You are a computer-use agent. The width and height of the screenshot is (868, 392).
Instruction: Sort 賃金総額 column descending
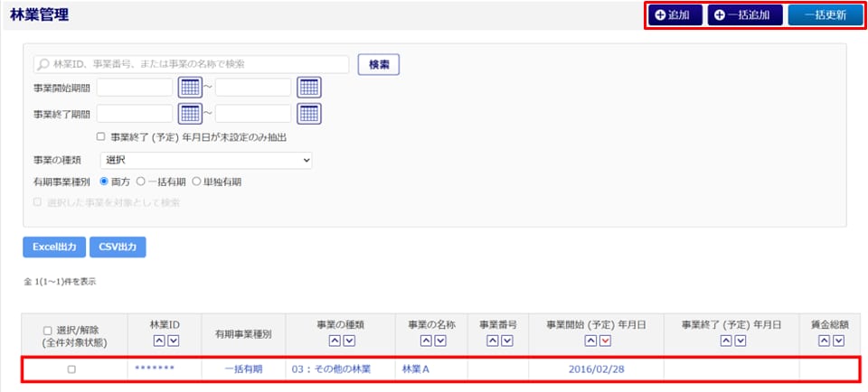tap(838, 341)
